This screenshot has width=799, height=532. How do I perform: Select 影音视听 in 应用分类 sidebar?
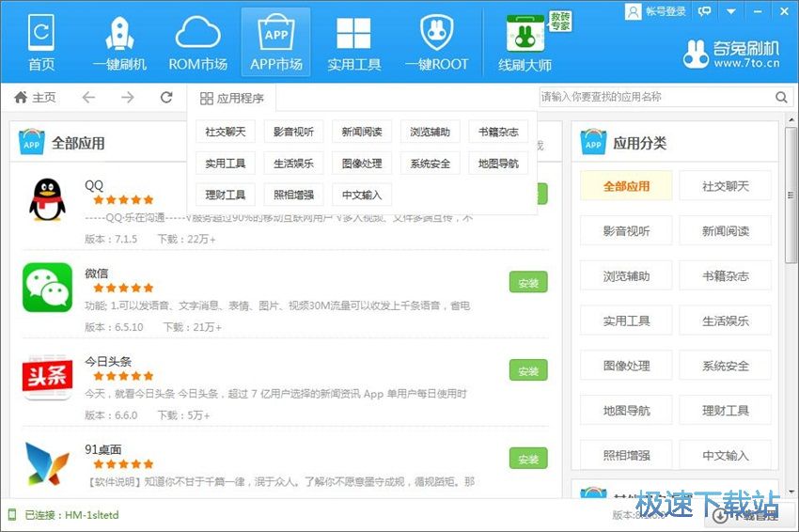coord(626,231)
